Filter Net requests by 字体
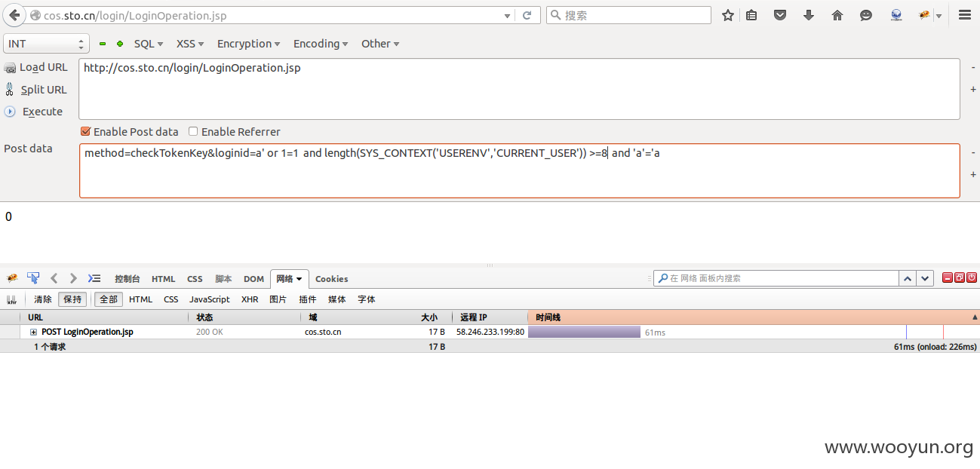This screenshot has height=469, width=980. (x=367, y=299)
